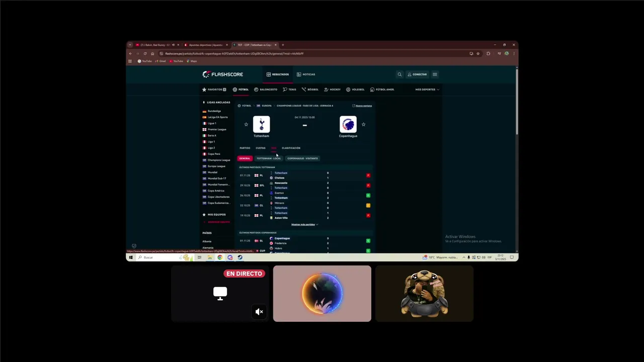The width and height of the screenshot is (644, 362).
Task: Open the Noticias tab
Action: [x=306, y=74]
